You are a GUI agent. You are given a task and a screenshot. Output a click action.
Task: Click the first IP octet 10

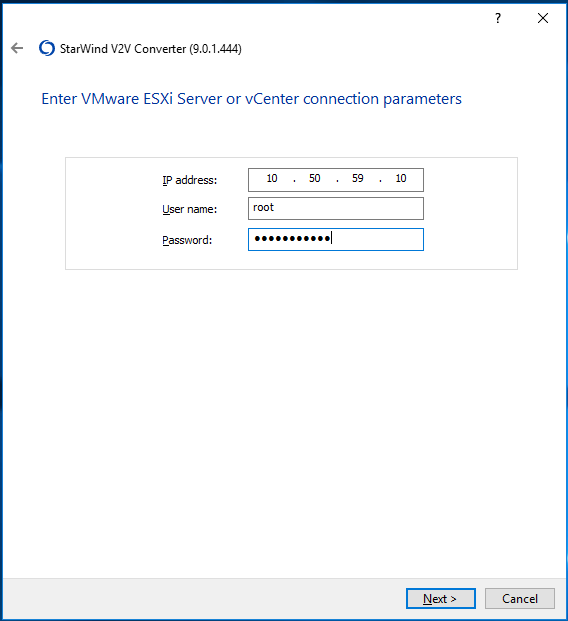pos(272,179)
